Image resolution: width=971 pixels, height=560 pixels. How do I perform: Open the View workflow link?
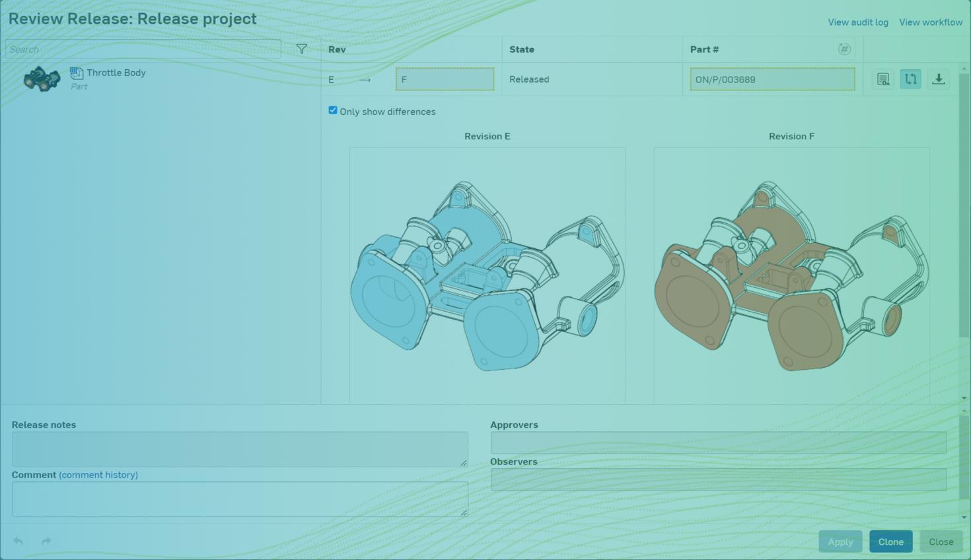point(930,22)
